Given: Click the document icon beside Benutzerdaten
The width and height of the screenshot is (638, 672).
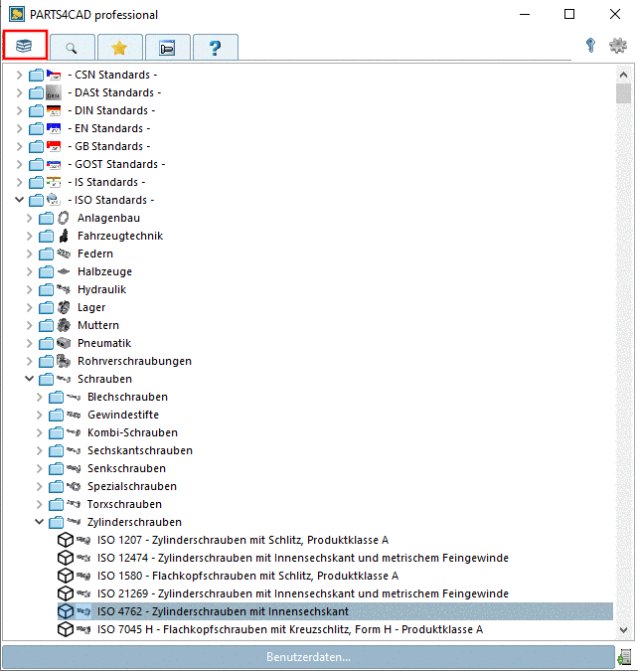Looking at the screenshot, I should 624,657.
